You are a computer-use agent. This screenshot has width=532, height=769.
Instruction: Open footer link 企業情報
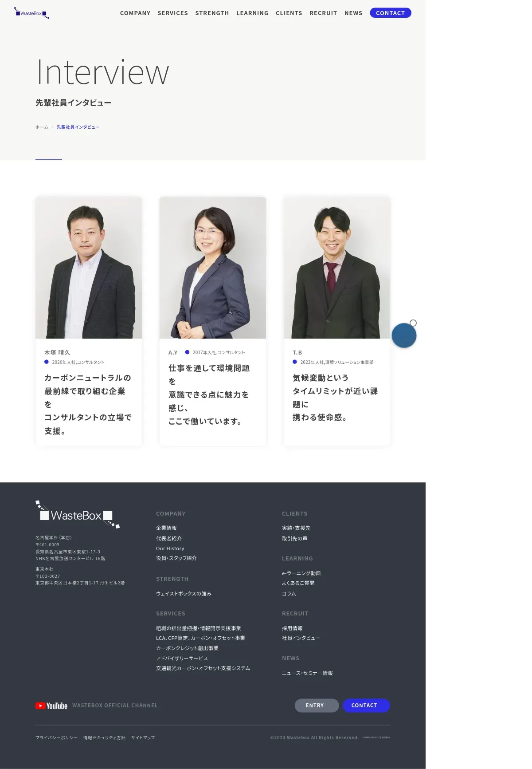tap(166, 528)
